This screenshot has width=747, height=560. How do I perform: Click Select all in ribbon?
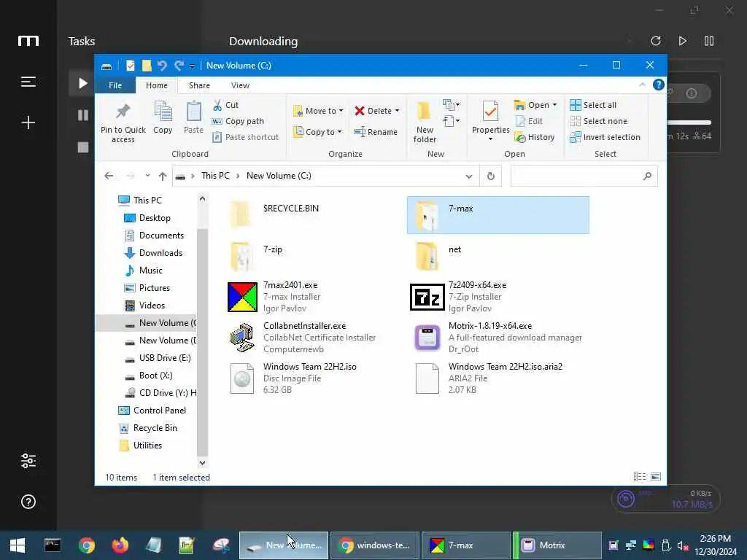pos(593,105)
